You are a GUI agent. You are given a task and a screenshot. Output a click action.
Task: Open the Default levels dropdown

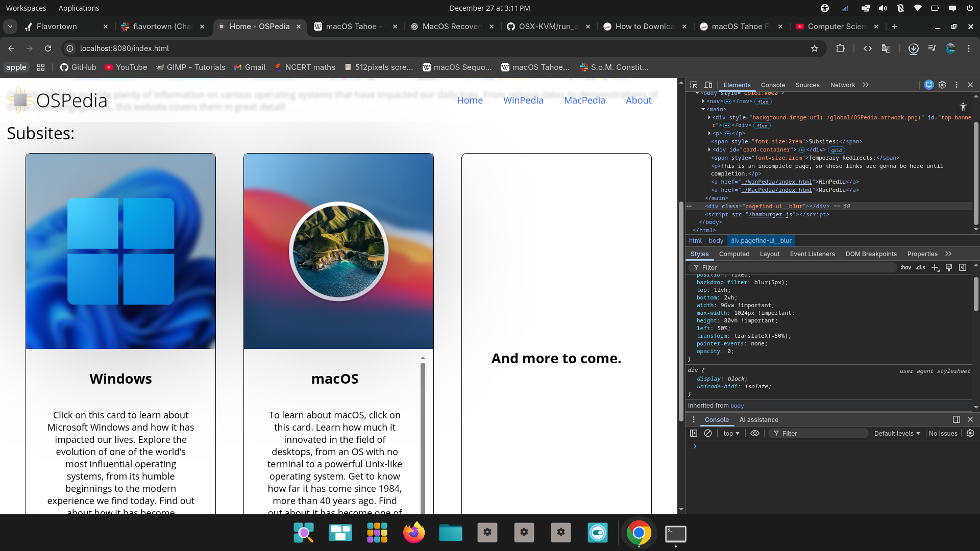[x=897, y=433]
